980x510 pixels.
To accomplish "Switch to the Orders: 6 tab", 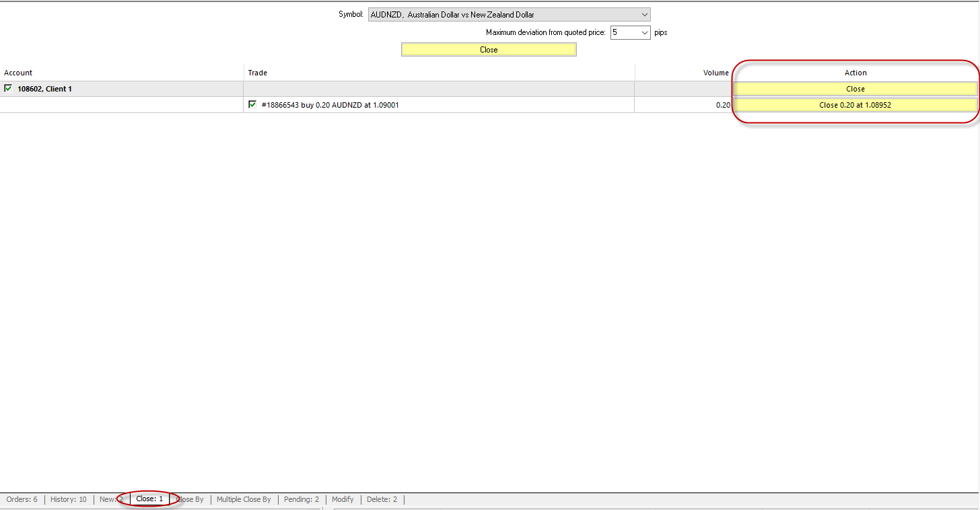I will [x=22, y=499].
